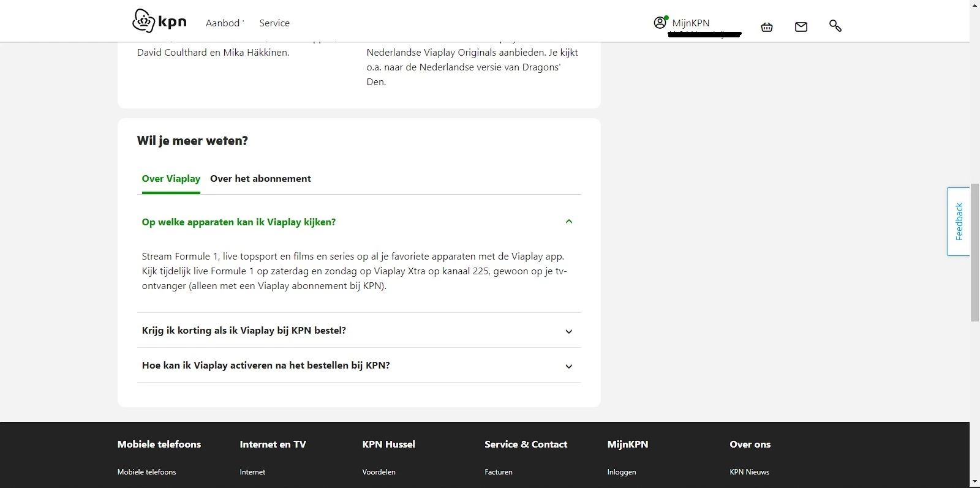
Task: Click the text 'David Coulthard en Mika Häkkinen.'
Action: tap(213, 53)
